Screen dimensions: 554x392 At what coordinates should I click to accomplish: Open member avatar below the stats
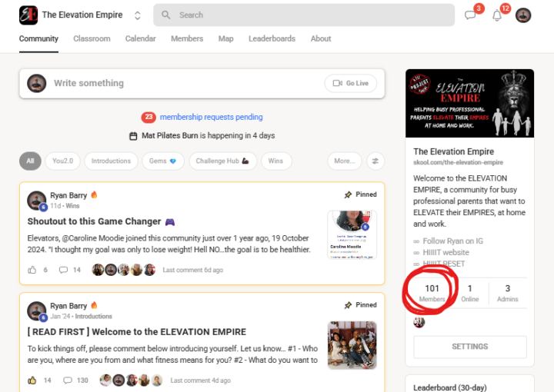pyautogui.click(x=419, y=322)
